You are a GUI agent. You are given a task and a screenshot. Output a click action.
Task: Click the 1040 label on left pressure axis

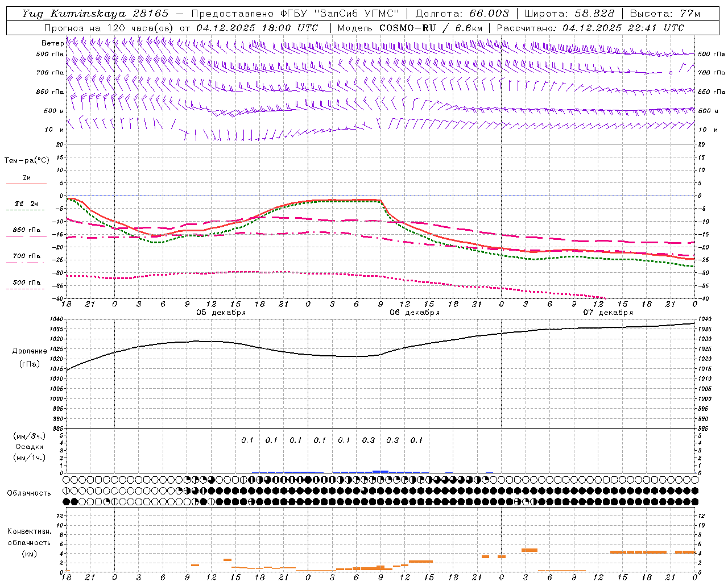coord(57,319)
